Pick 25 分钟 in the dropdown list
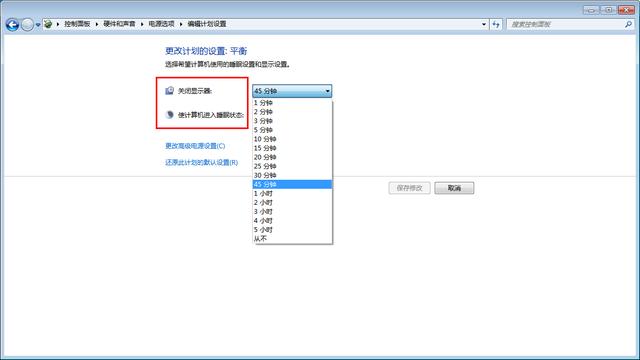The height and width of the screenshot is (360, 640). coord(292,166)
